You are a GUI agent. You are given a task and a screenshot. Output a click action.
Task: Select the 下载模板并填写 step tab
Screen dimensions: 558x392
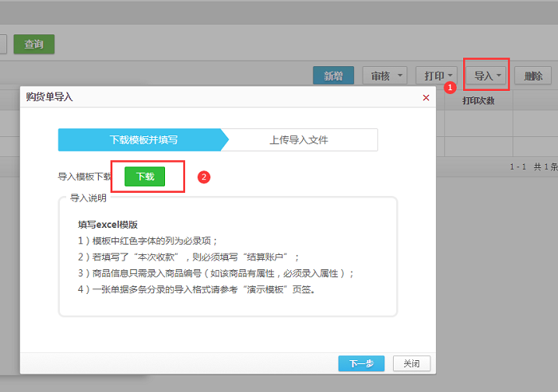(143, 139)
